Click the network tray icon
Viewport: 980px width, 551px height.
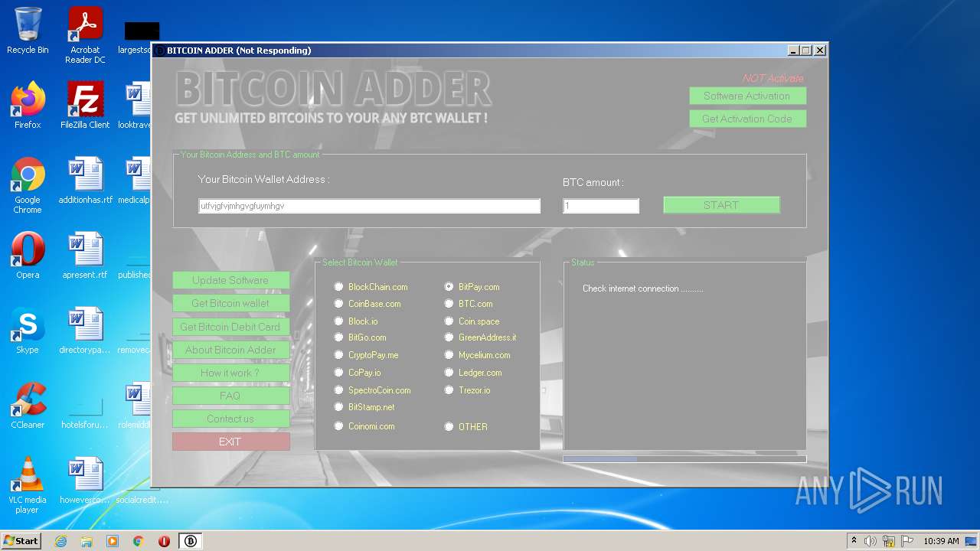tap(889, 541)
